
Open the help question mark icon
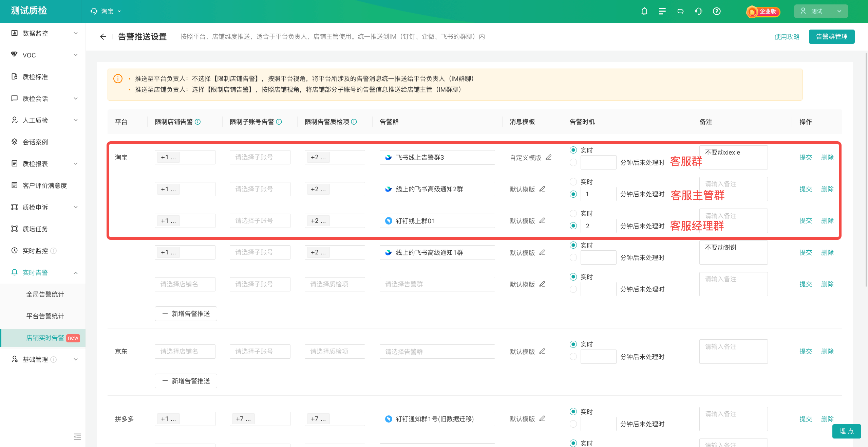(x=717, y=11)
